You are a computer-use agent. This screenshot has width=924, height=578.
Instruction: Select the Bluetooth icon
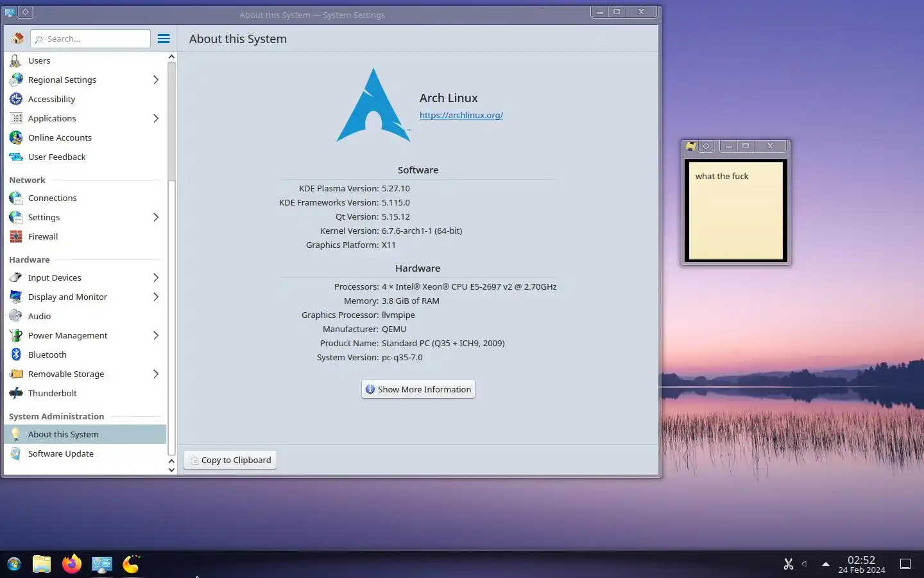[x=16, y=355]
